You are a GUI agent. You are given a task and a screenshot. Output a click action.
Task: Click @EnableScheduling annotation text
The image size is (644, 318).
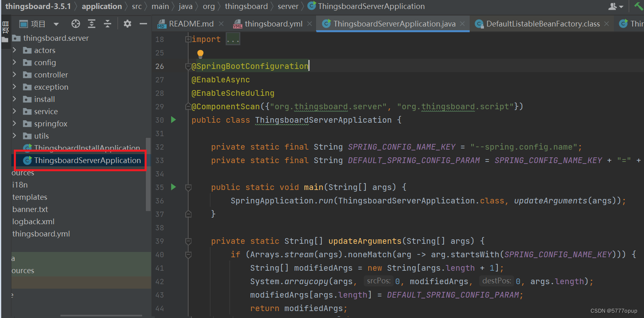[x=233, y=93]
